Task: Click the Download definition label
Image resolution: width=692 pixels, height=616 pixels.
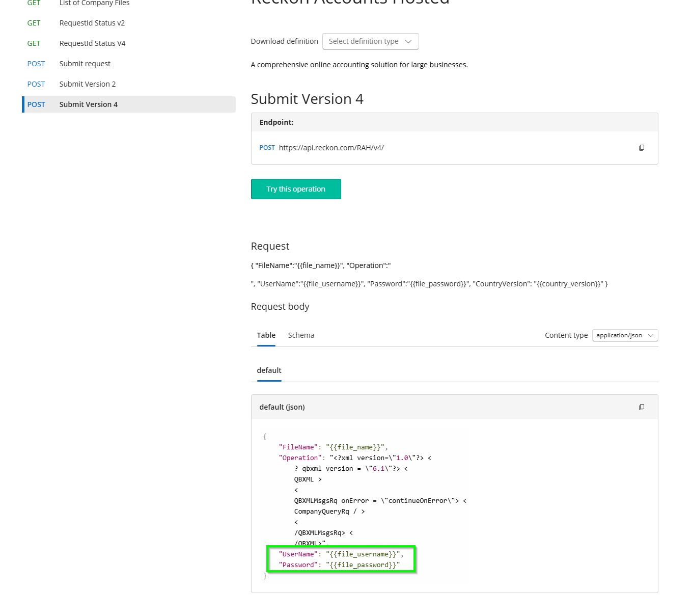Action: tap(284, 41)
